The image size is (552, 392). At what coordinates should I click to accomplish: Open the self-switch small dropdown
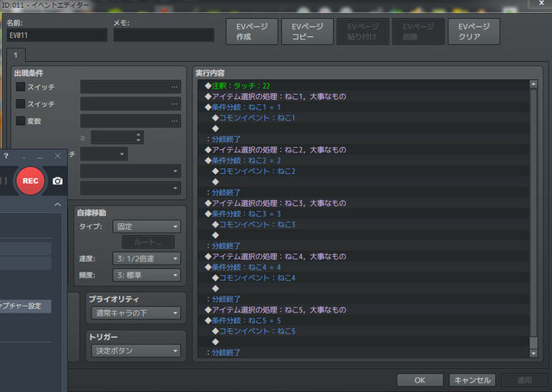tap(103, 154)
